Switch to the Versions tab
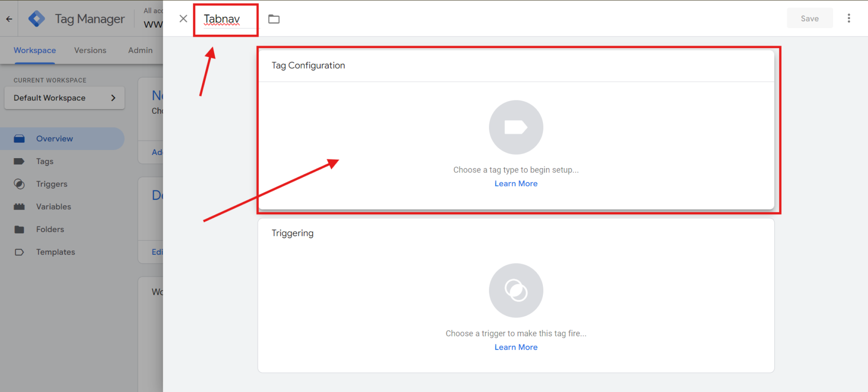868x392 pixels. (90, 50)
